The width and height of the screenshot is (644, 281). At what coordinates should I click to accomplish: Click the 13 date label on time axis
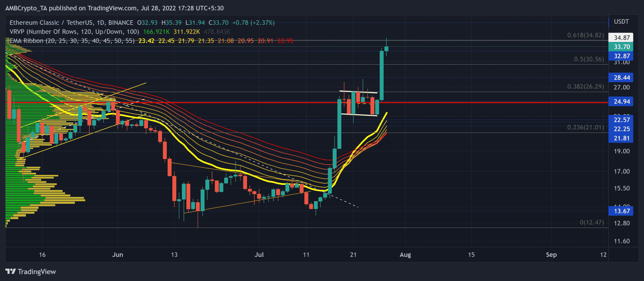[174, 255]
